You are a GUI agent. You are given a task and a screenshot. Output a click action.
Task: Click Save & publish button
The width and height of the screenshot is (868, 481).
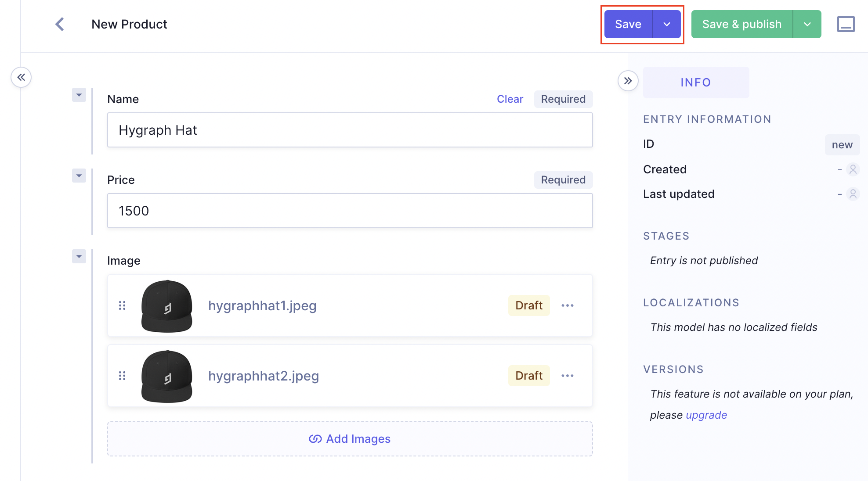[x=741, y=24]
